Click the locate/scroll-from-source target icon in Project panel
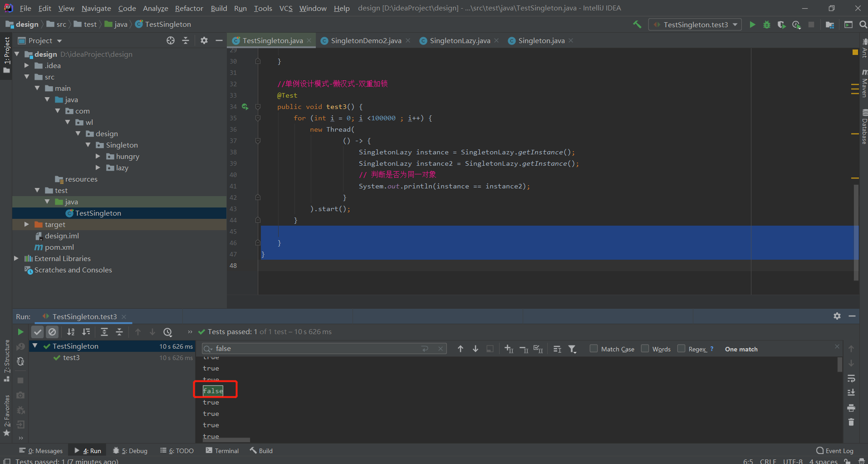The image size is (868, 464). [171, 40]
